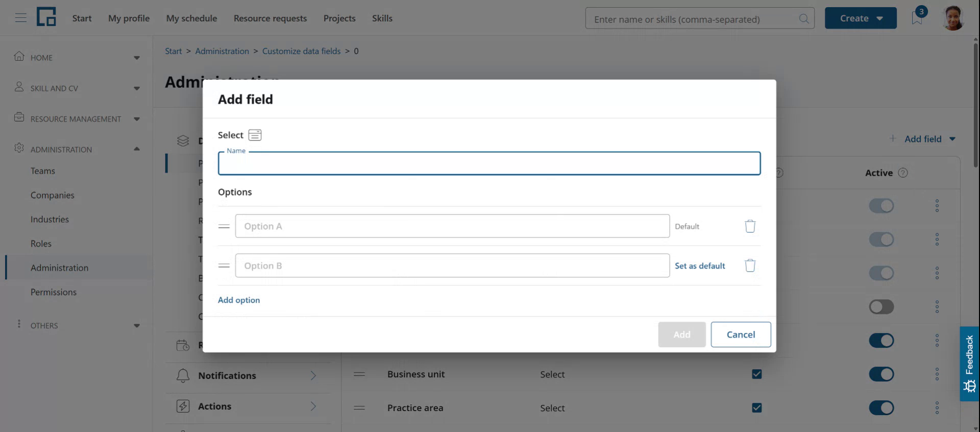The width and height of the screenshot is (980, 432).
Task: Grab the Option B reorder handle
Action: point(224,266)
